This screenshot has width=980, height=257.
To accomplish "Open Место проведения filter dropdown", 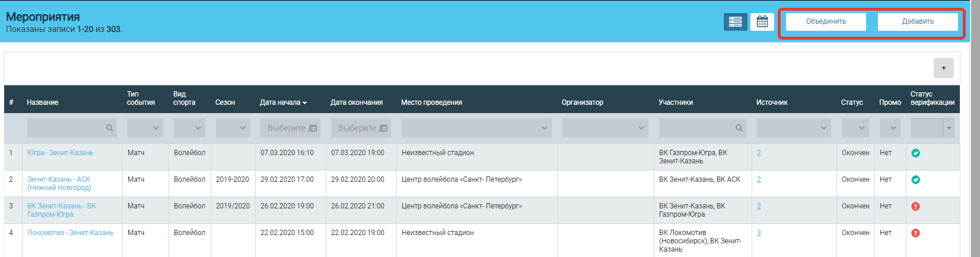I will pos(476,128).
